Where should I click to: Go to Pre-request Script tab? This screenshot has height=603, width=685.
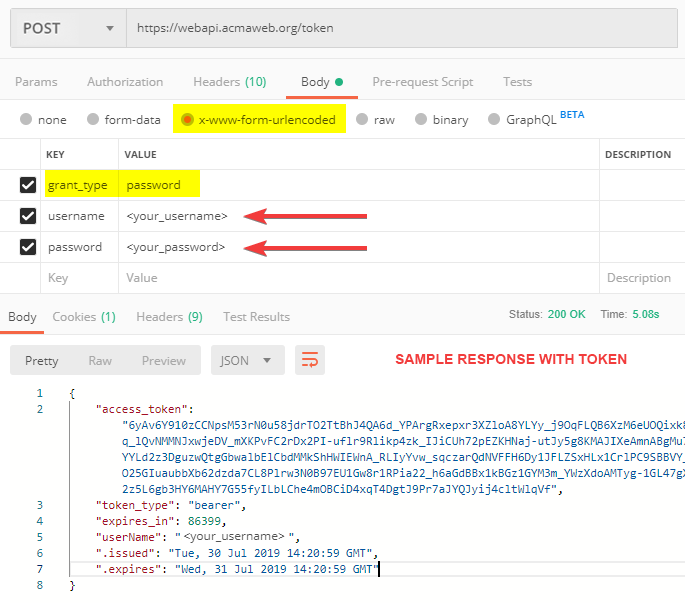[422, 82]
